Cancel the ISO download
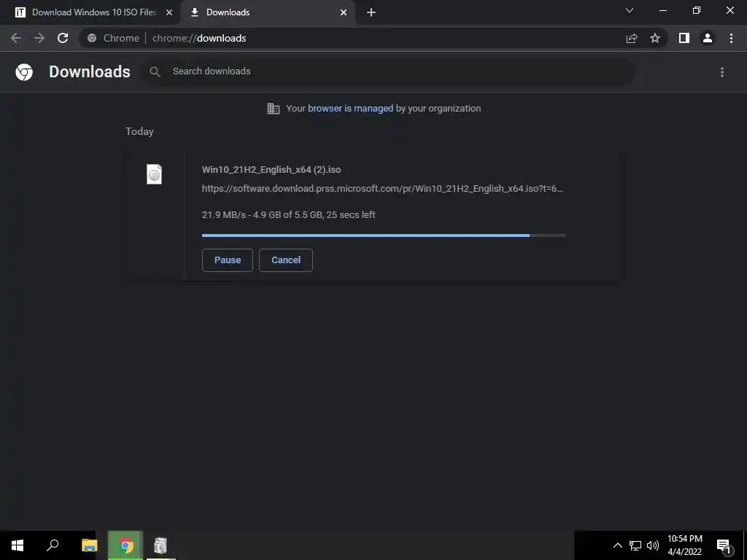This screenshot has width=747, height=560. point(286,260)
